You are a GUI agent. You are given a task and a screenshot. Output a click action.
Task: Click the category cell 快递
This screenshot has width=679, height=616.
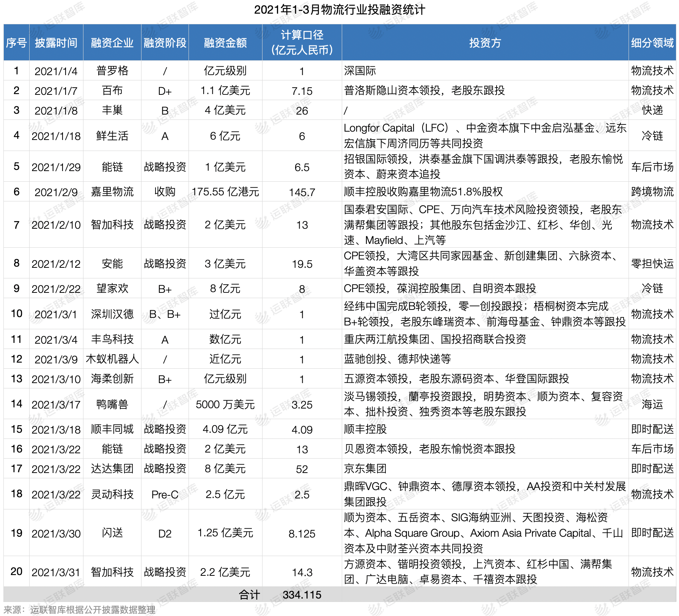pyautogui.click(x=652, y=110)
